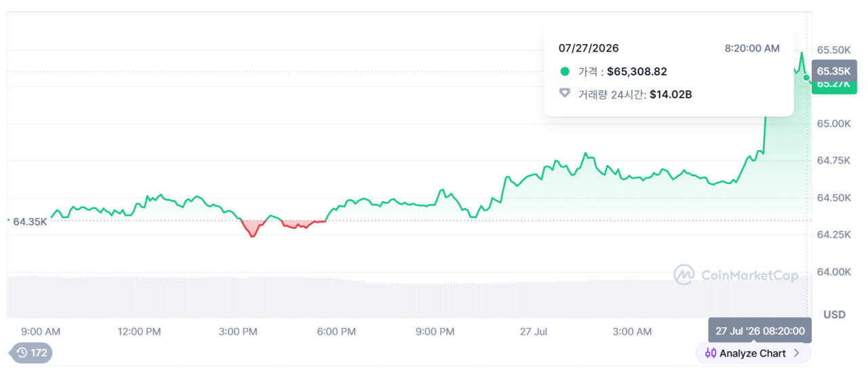Click the green data point marker on chart line
The image size is (868, 368).
click(806, 77)
